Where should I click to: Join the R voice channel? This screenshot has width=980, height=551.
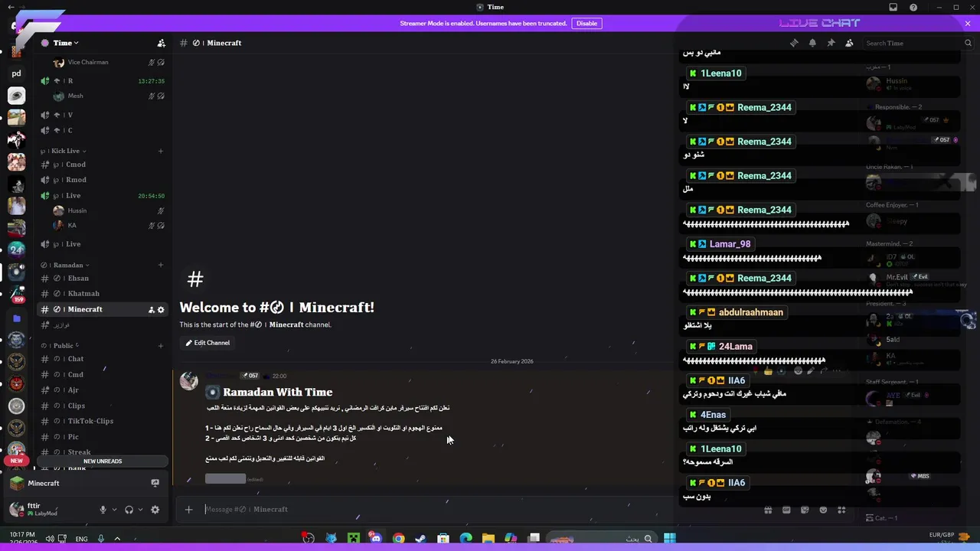[103, 80]
